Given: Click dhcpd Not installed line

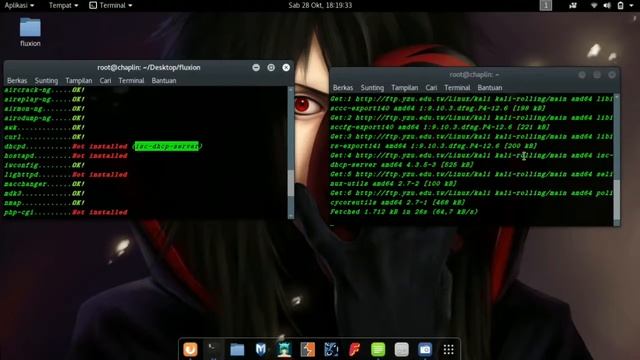Looking at the screenshot, I should click(103, 146).
